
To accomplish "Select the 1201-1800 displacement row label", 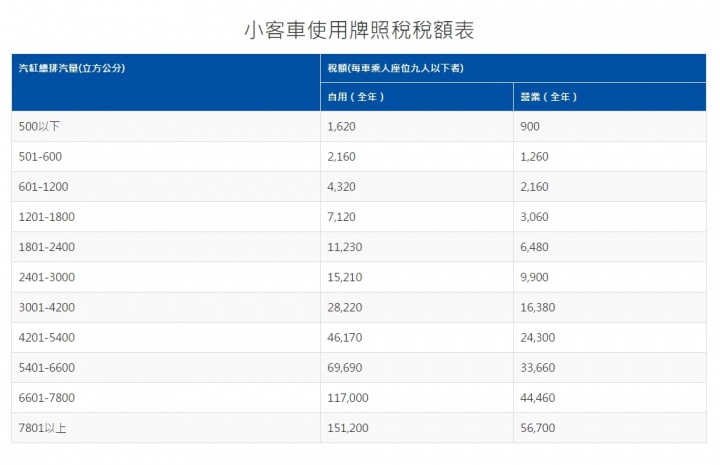I will pyautogui.click(x=47, y=217).
